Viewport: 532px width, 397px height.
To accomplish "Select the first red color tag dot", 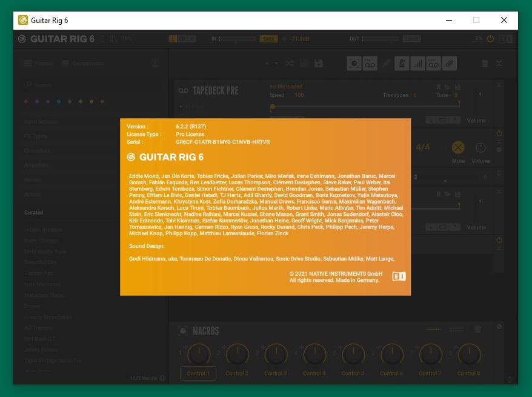I will pos(26,101).
